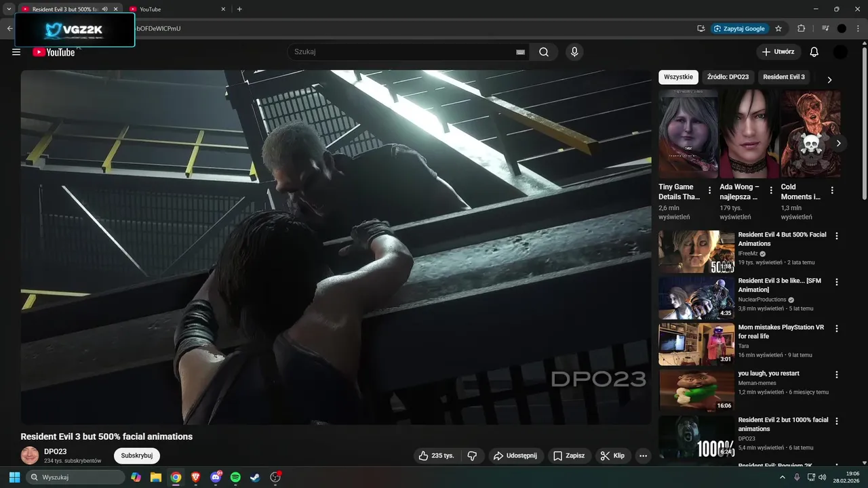Click the main video player

(336, 247)
